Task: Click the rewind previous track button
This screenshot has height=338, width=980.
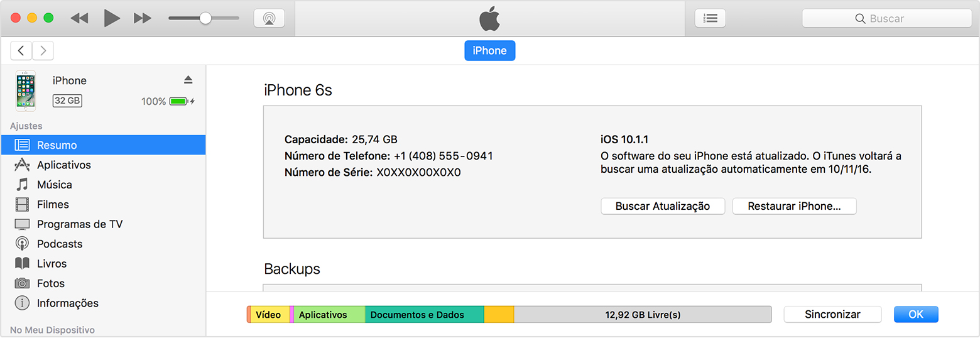Action: click(x=79, y=18)
